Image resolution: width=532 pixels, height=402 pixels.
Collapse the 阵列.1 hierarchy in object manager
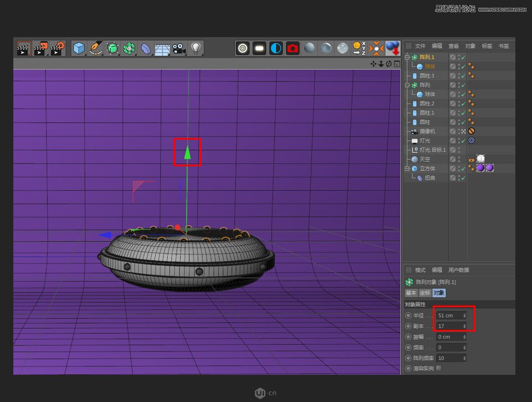407,57
